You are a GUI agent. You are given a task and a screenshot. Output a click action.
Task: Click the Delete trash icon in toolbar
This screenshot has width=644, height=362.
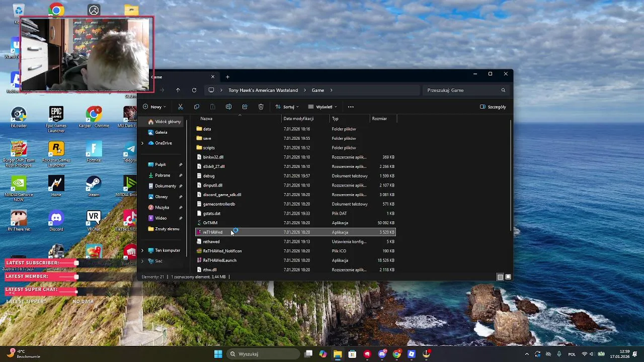[x=261, y=107]
